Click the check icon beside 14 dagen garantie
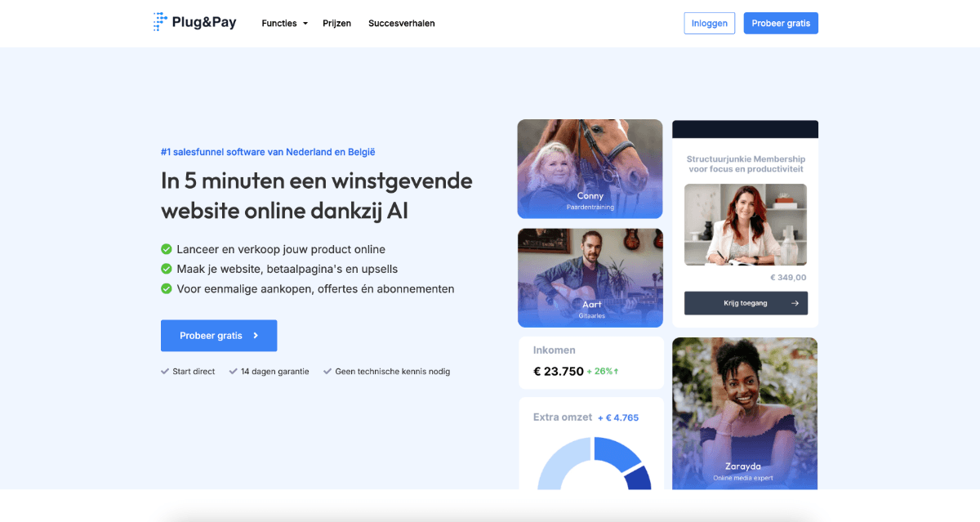This screenshot has height=522, width=980. click(x=234, y=371)
